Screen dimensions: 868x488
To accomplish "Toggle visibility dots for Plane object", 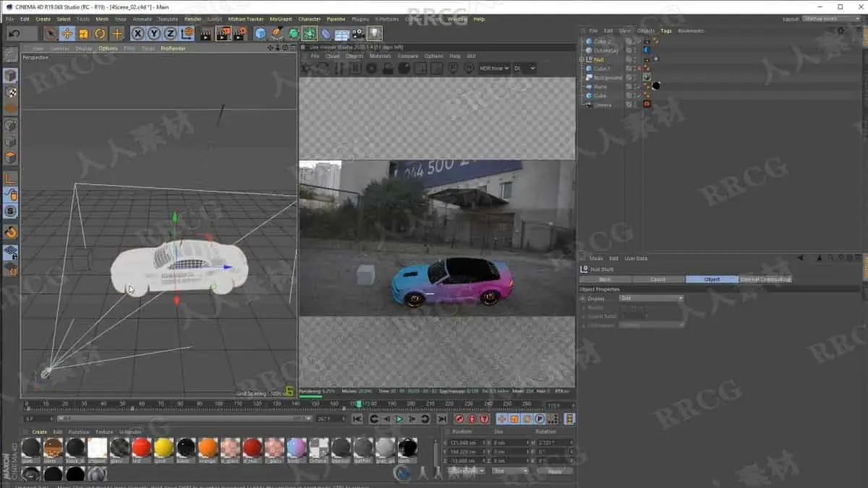I will point(635,87).
